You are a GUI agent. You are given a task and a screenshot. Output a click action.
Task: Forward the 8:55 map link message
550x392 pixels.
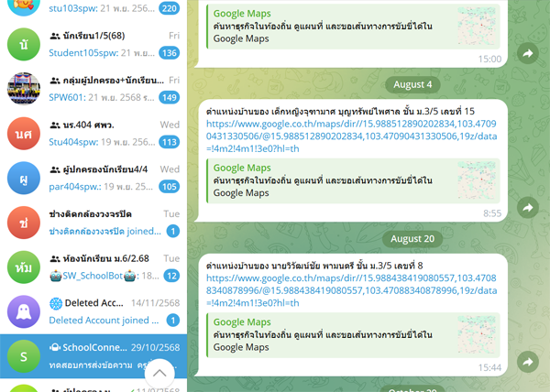(x=528, y=209)
